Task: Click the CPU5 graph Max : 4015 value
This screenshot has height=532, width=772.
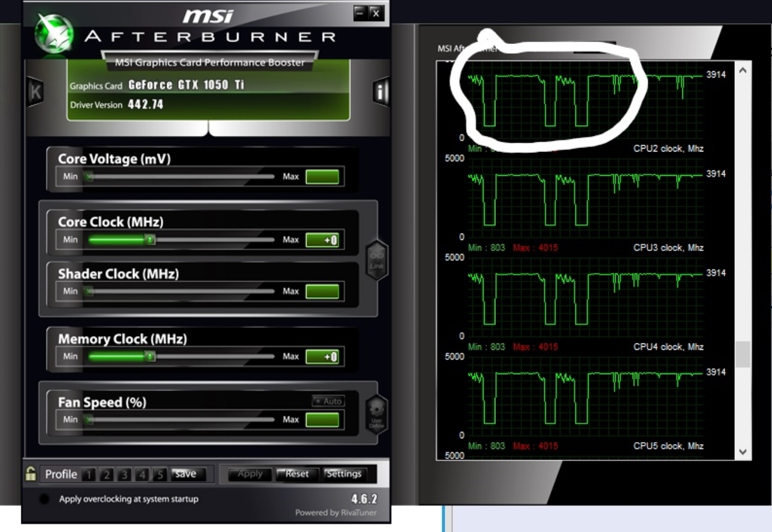Action: (x=535, y=446)
